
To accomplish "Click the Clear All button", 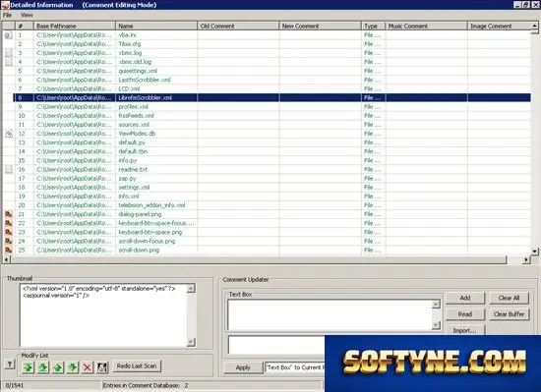I will click(509, 298).
